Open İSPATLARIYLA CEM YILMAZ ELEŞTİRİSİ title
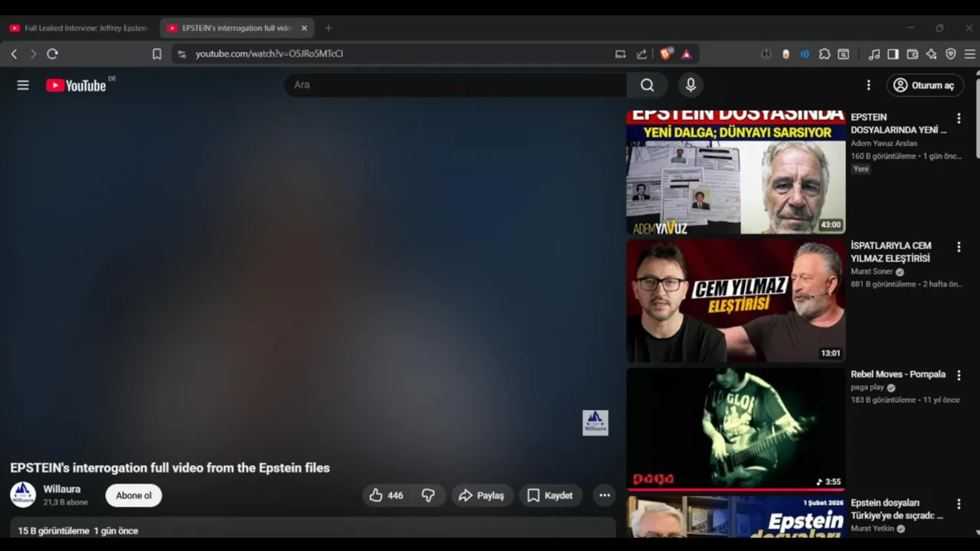 pyautogui.click(x=891, y=252)
